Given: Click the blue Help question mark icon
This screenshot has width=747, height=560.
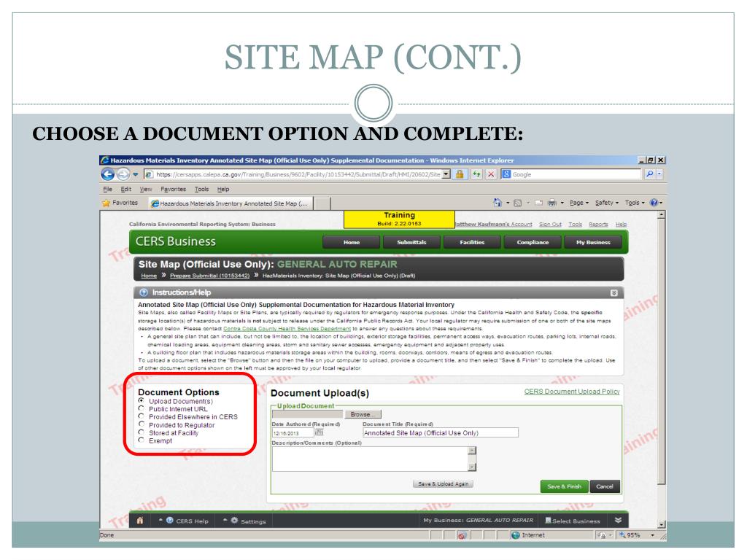Looking at the screenshot, I should coord(654,203).
